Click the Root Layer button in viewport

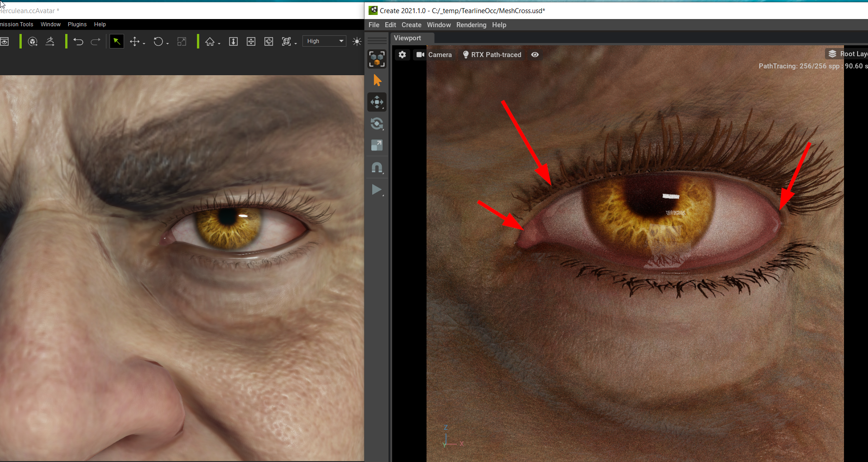coord(848,54)
